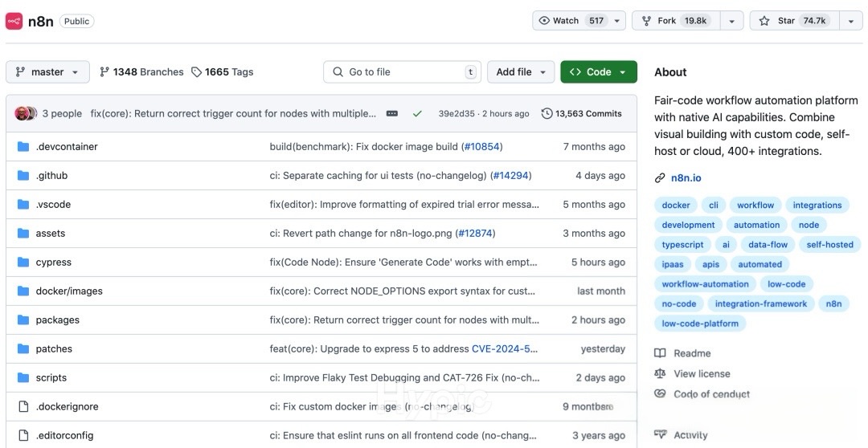Open commit hash 39e2d35

[457, 113]
